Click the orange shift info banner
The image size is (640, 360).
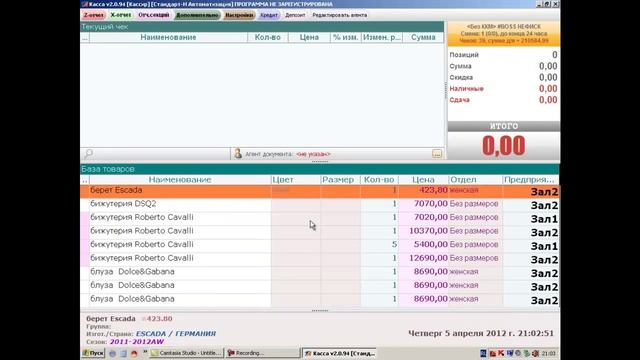[x=504, y=34]
